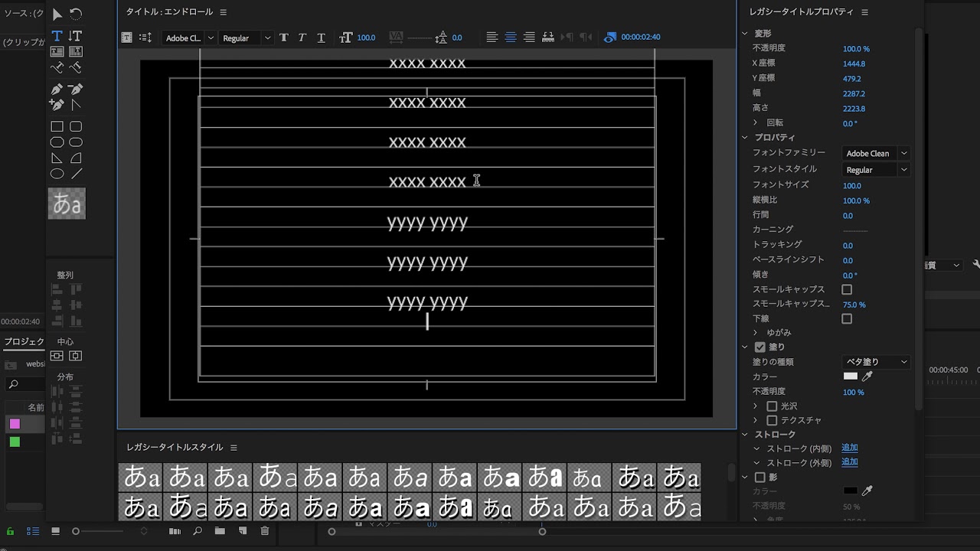Toggle スモールキャップス checkbox
The height and width of the screenshot is (551, 980).
pyautogui.click(x=847, y=289)
